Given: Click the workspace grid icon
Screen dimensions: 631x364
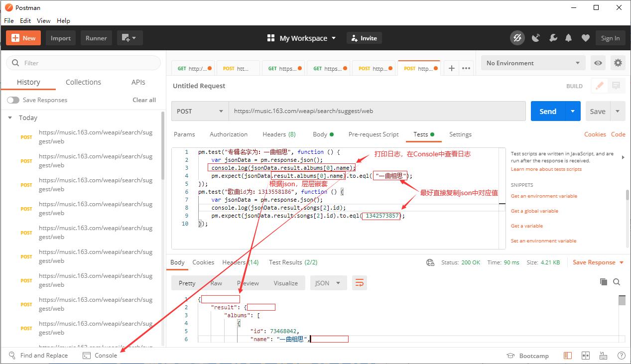Looking at the screenshot, I should tap(271, 38).
